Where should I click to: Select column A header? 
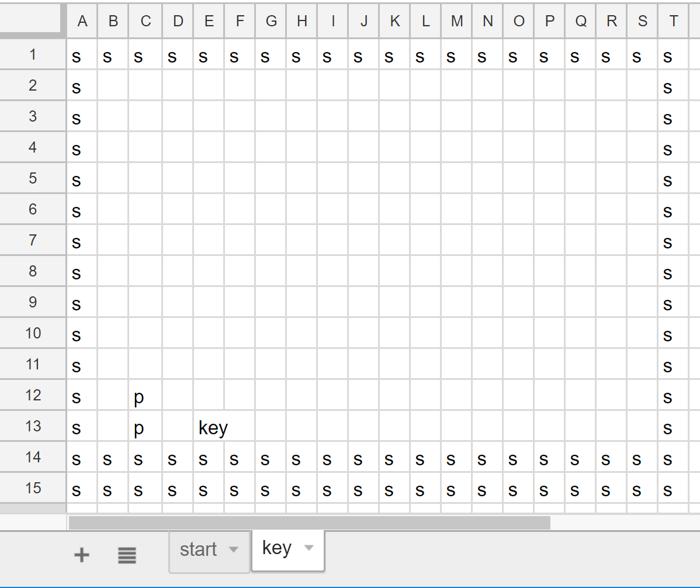(x=82, y=22)
